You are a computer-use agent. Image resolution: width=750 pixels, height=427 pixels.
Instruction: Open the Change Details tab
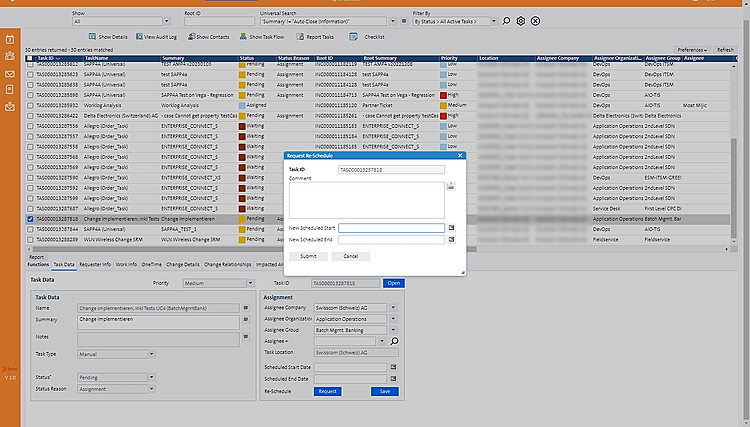pyautogui.click(x=183, y=265)
